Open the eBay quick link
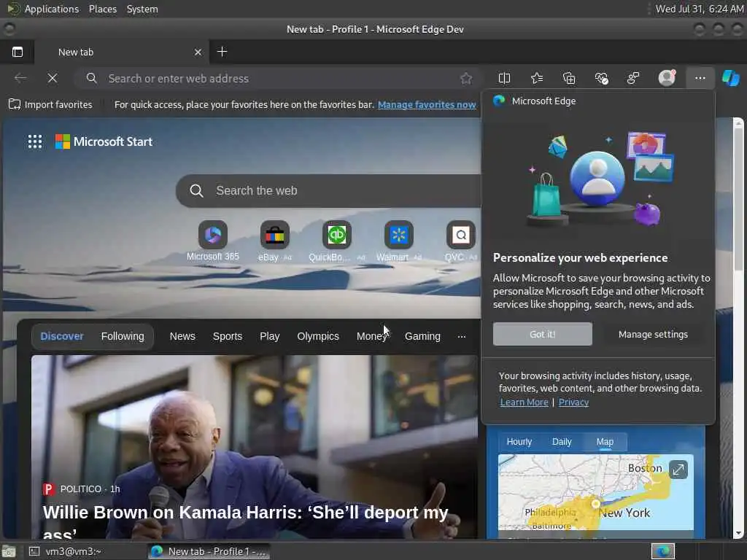The width and height of the screenshot is (747, 560). (x=274, y=241)
